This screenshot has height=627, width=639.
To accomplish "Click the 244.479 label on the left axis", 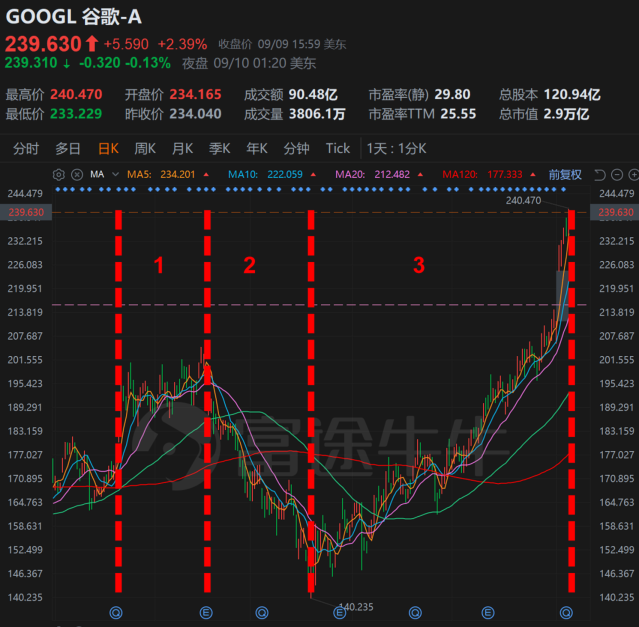I will [25, 194].
